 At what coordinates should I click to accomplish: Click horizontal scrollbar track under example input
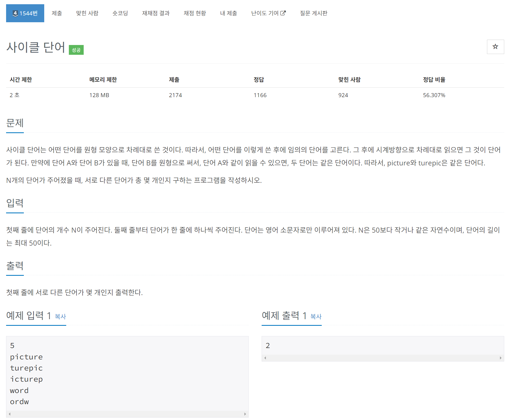point(127,414)
